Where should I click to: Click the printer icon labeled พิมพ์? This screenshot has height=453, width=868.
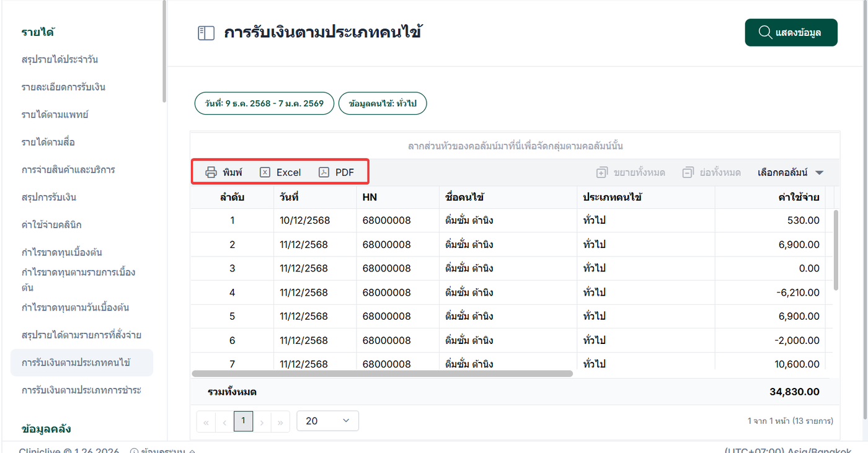coord(211,172)
